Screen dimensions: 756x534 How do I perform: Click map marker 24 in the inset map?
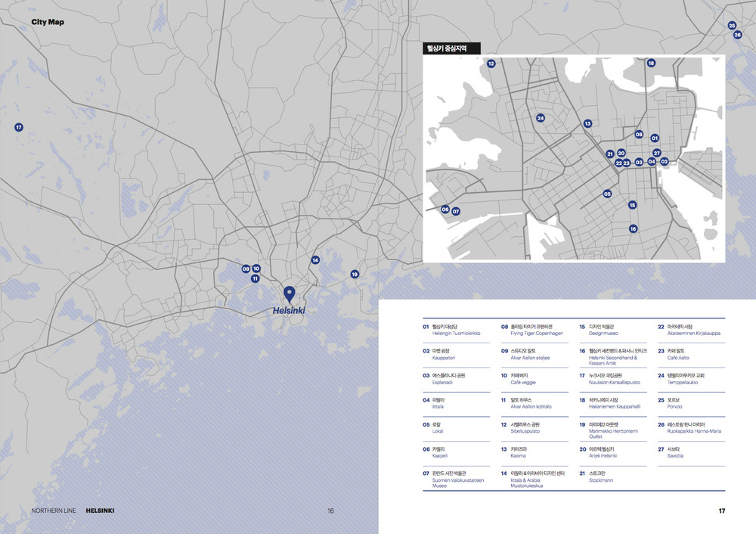click(x=541, y=118)
